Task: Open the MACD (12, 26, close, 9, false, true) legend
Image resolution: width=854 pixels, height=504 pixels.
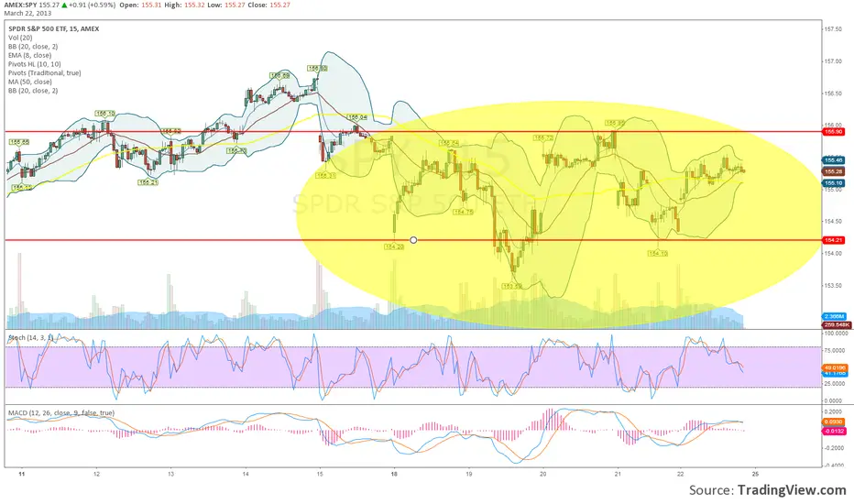Action: click(61, 413)
